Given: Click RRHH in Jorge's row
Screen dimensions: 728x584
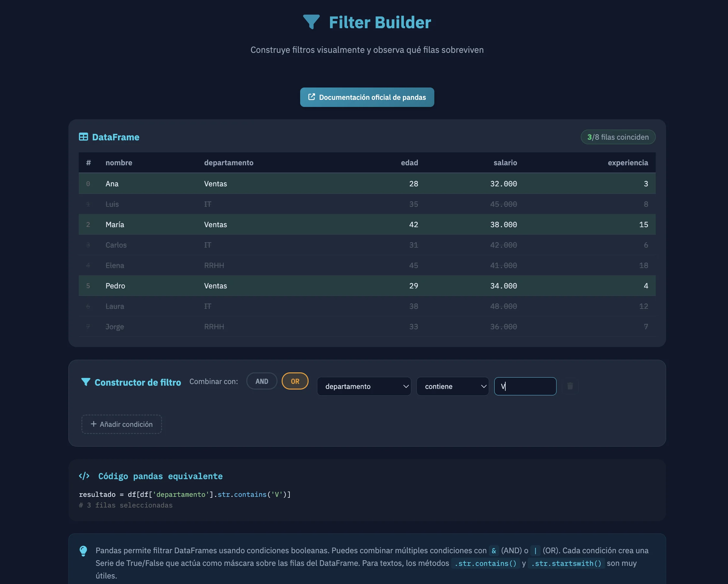Looking at the screenshot, I should (x=214, y=327).
